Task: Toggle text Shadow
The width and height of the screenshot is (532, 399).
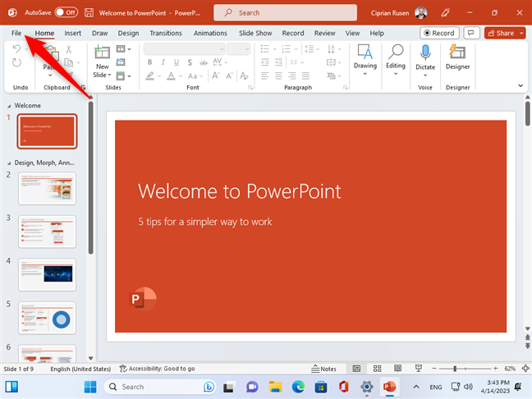Action: (190, 62)
